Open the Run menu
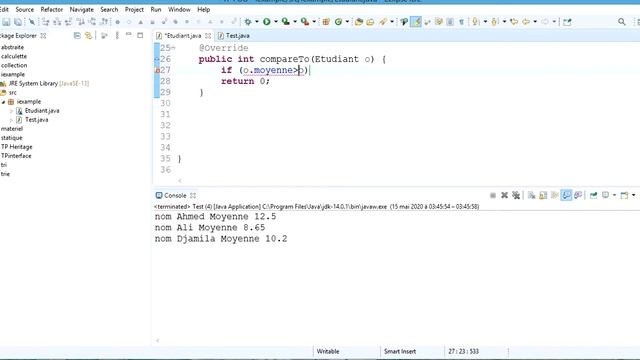This screenshot has height=360, width=640. 156,9
